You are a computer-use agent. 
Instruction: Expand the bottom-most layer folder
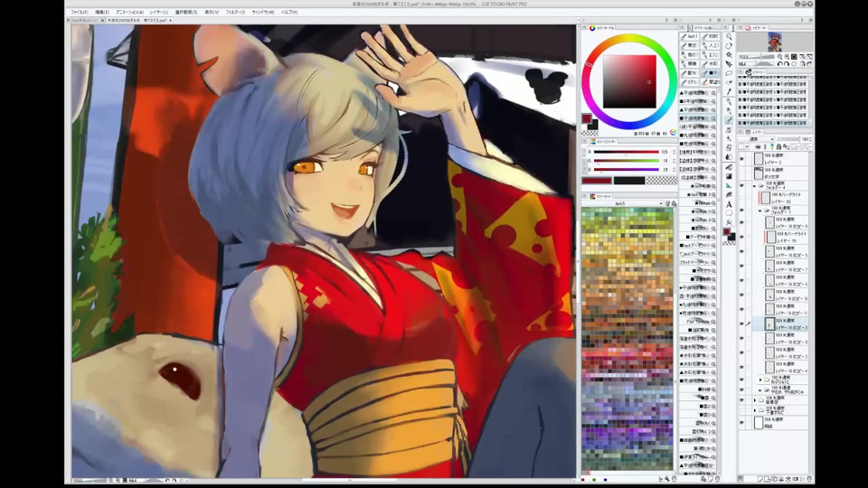click(x=754, y=410)
